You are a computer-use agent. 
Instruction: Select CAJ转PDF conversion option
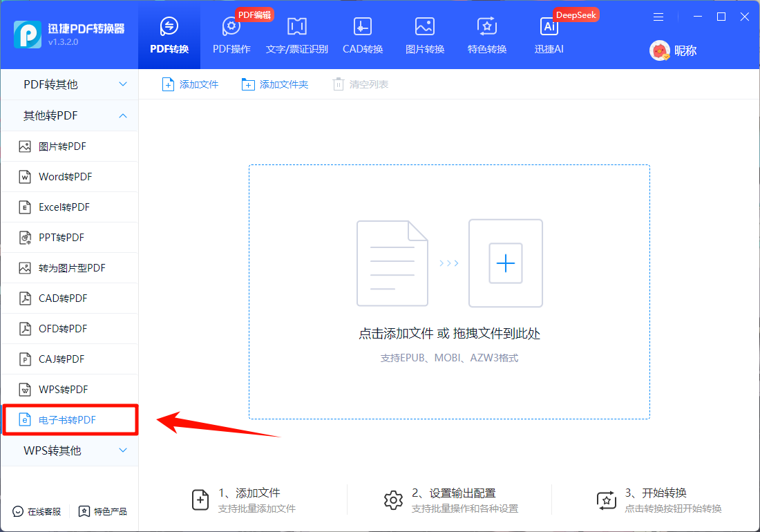click(x=69, y=359)
